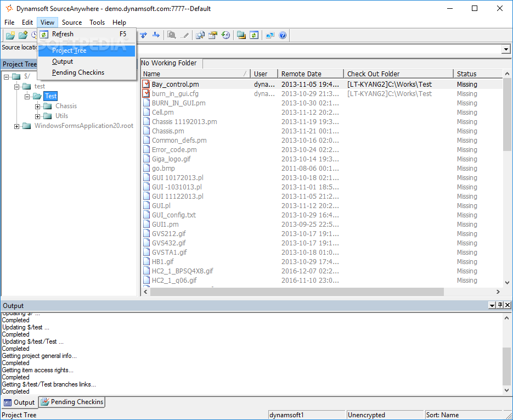Click the WindowsFormsApplication20.root folder icon
The width and height of the screenshot is (513, 420).
coord(26,126)
